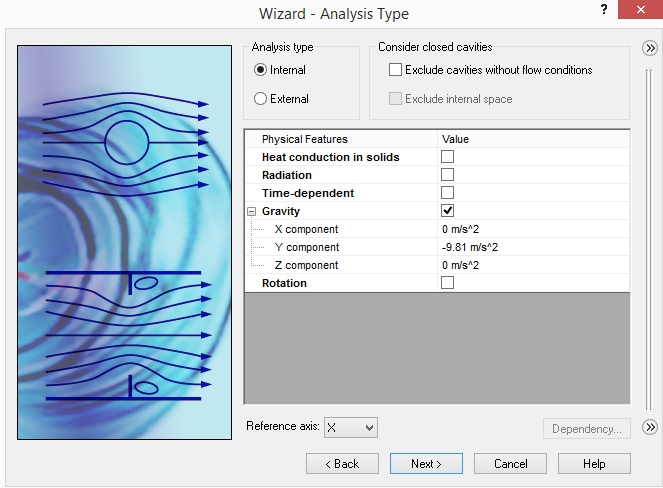Edit the Y component value -9.81 m/s^2
The image size is (663, 488).
click(x=534, y=247)
